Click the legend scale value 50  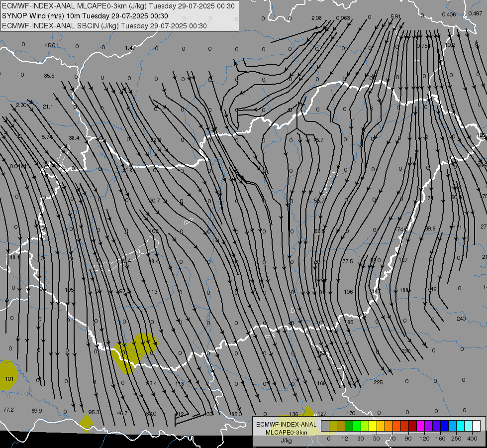click(x=376, y=439)
